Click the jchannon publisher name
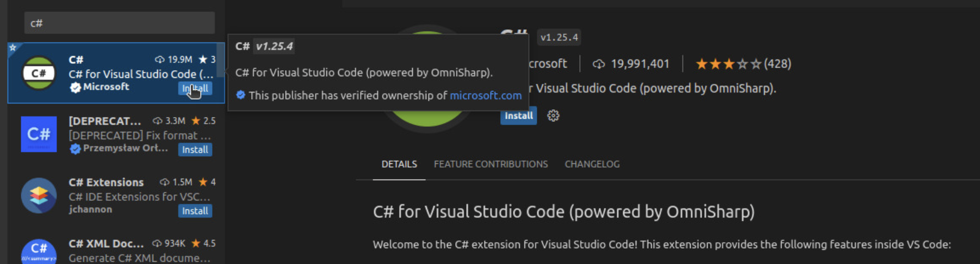 pyautogui.click(x=90, y=209)
